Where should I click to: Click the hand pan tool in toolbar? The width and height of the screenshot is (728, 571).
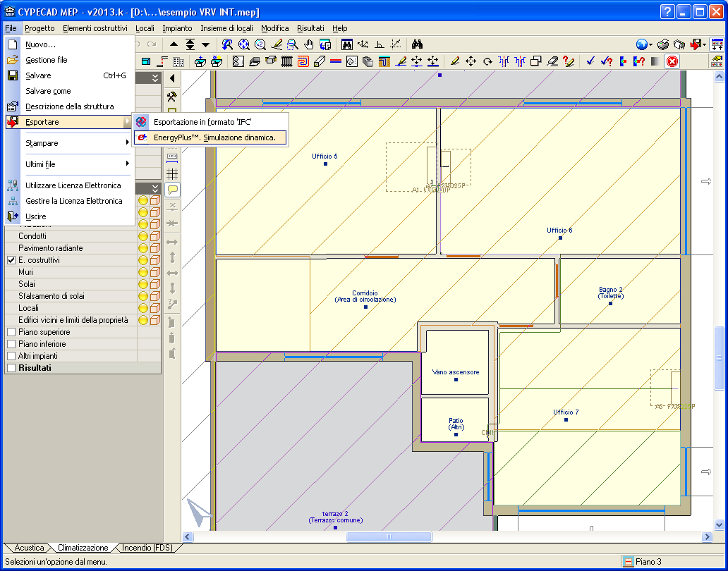pyautogui.click(x=309, y=44)
